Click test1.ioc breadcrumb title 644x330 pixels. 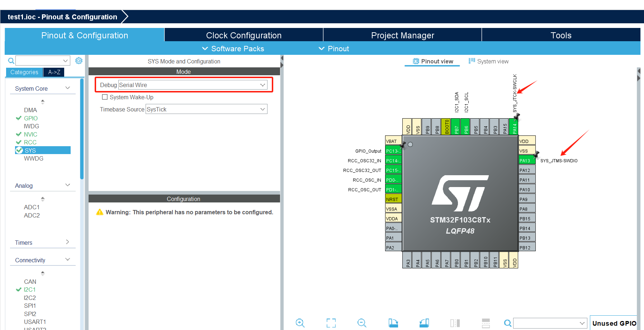(62, 17)
